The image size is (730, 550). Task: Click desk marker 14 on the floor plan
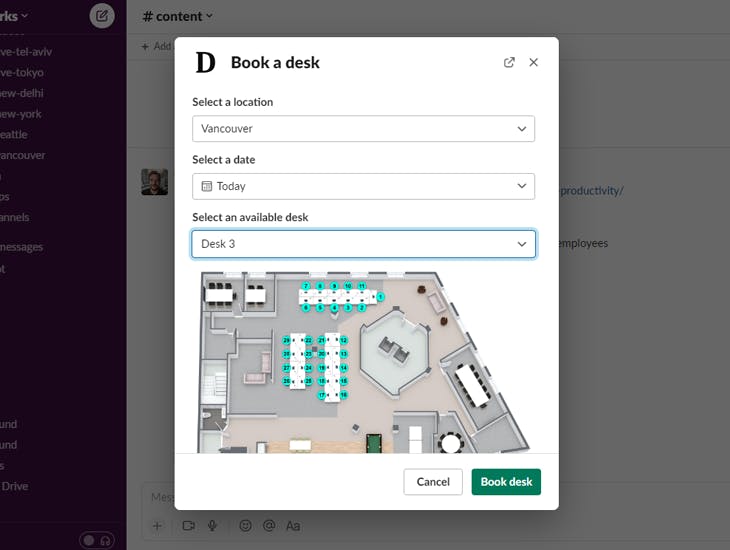[344, 368]
